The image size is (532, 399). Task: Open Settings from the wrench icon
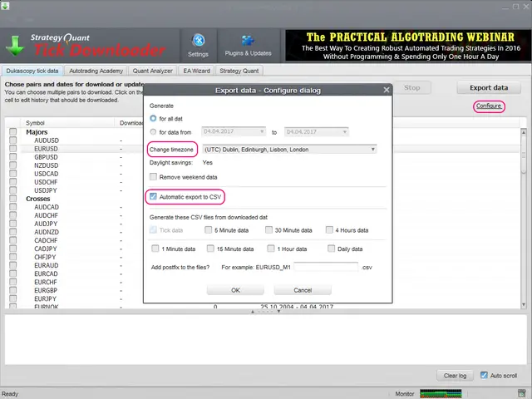coord(199,45)
